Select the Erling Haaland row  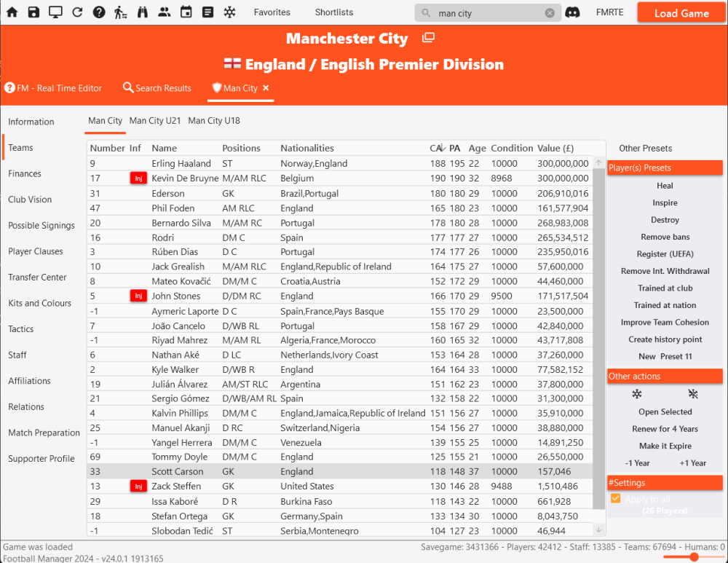(x=339, y=164)
